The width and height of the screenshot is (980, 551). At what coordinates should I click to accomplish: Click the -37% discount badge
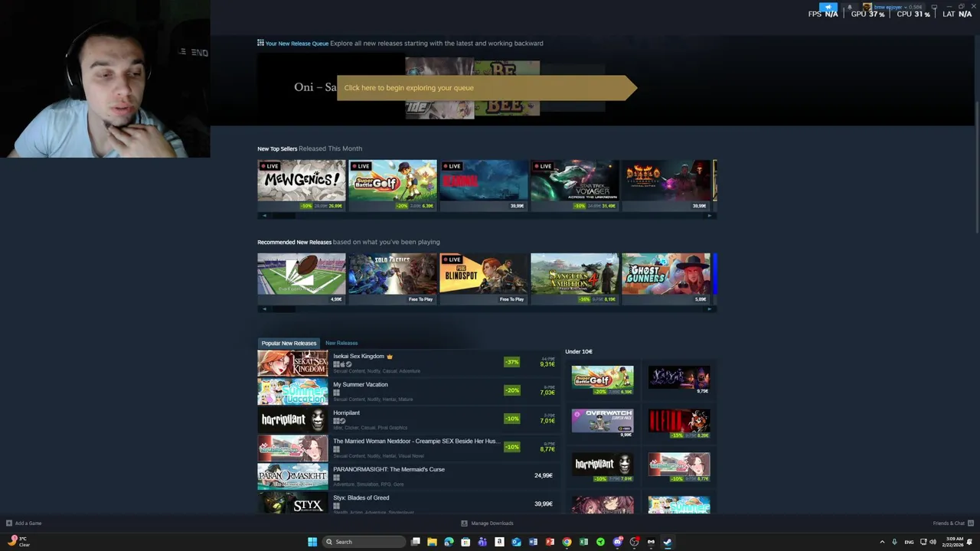coord(511,362)
